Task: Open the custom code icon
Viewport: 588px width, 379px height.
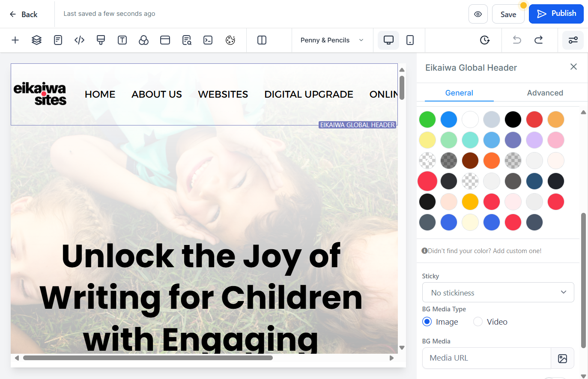Action: tap(79, 40)
